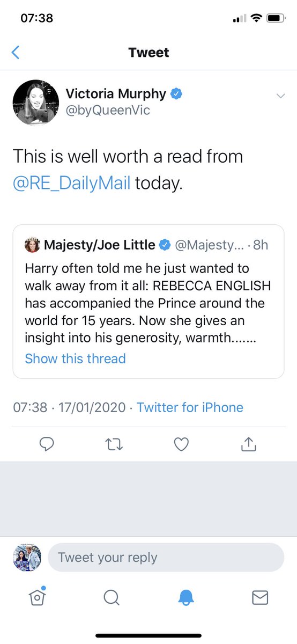
Task: Open the Notifications bell tab
Action: (x=185, y=597)
